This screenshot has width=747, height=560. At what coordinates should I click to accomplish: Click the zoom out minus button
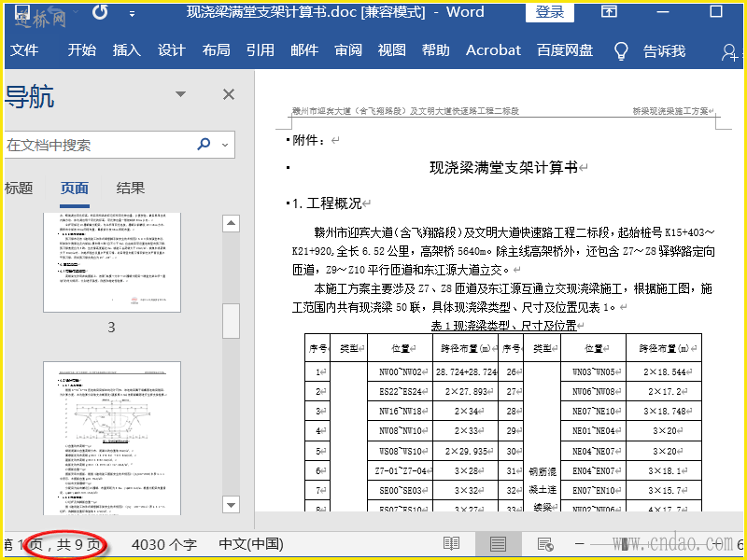579,544
